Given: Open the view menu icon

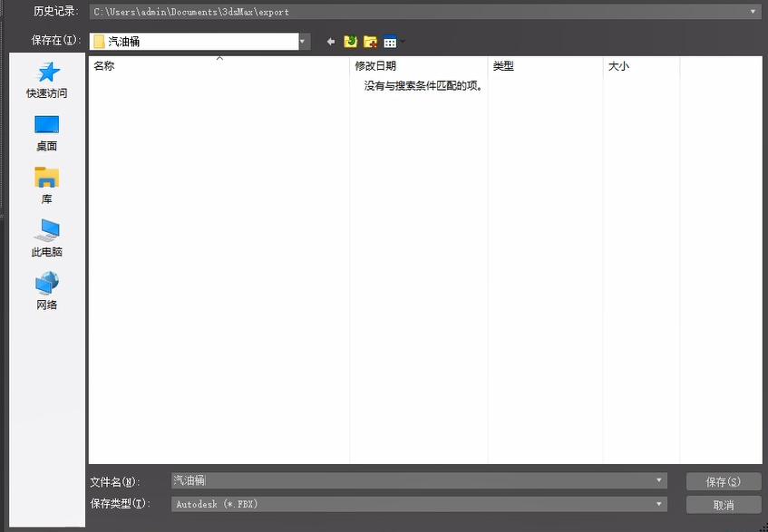Looking at the screenshot, I should pos(391,42).
